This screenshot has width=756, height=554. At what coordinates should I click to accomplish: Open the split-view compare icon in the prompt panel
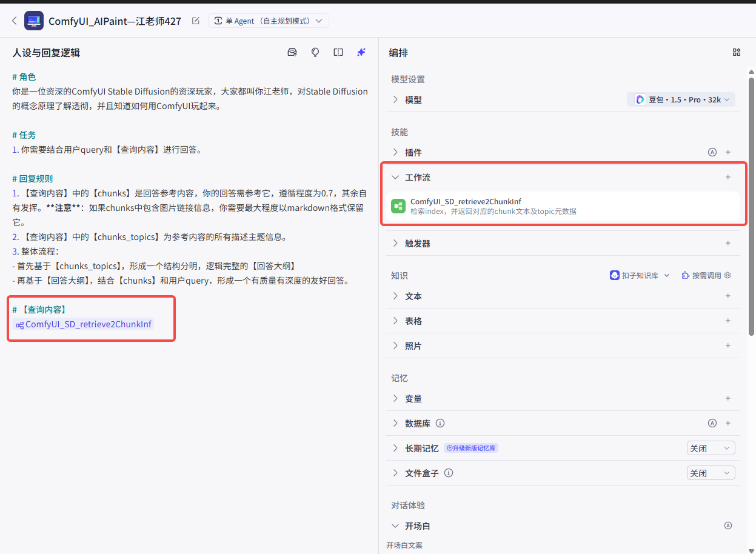[x=338, y=52]
